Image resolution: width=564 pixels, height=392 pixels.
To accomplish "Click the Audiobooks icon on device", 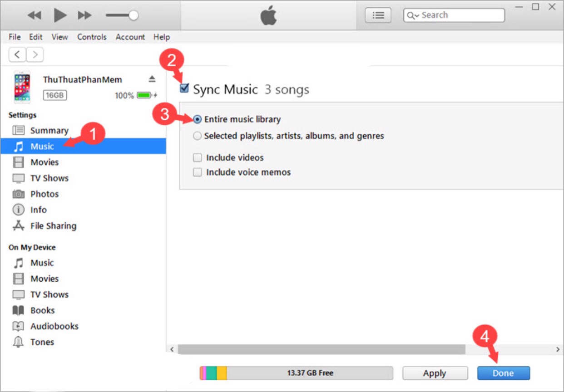I will [x=18, y=327].
